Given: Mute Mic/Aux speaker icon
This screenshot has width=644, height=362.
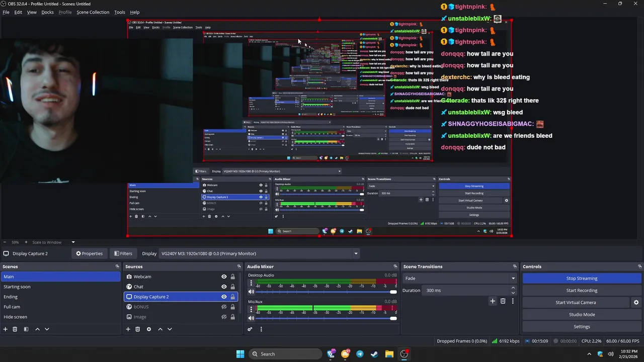Looking at the screenshot, I should 251,318.
